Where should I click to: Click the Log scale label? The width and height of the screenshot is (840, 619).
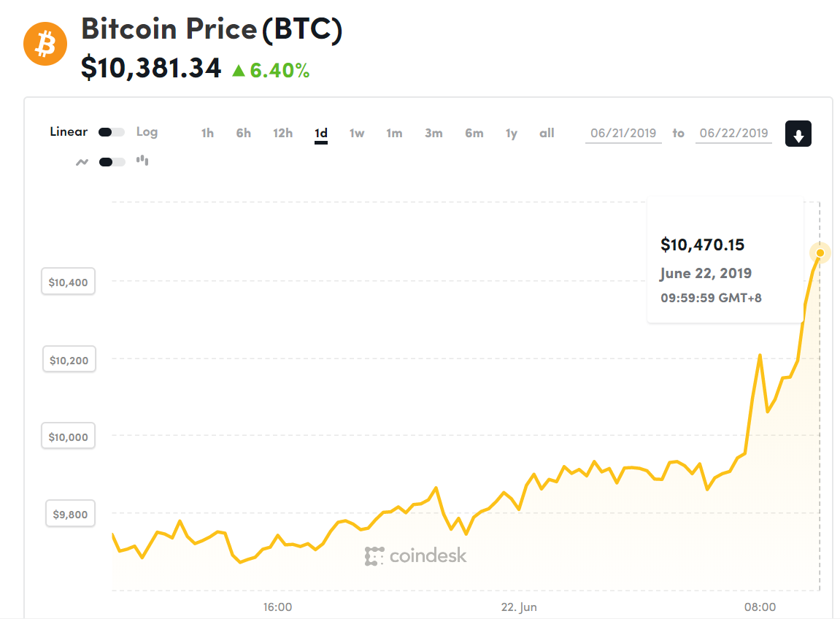(x=147, y=132)
